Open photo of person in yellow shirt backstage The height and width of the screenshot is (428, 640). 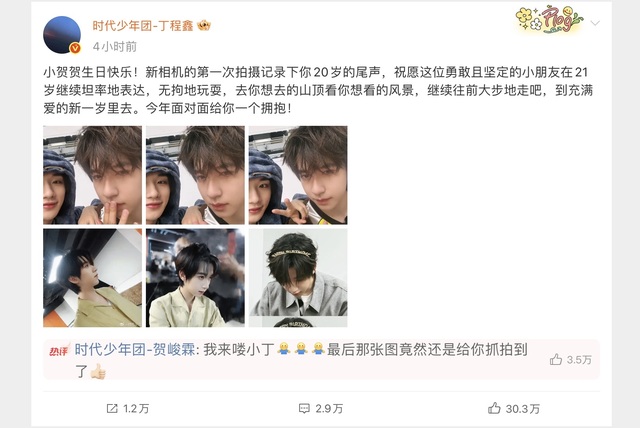click(x=196, y=278)
